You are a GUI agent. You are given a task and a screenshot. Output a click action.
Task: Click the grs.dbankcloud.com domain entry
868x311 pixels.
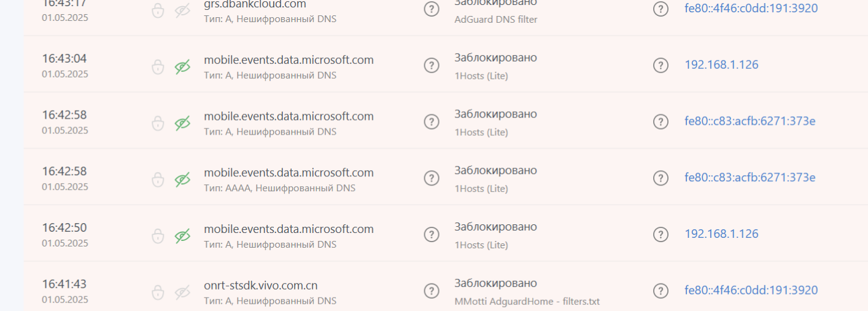[x=255, y=5]
